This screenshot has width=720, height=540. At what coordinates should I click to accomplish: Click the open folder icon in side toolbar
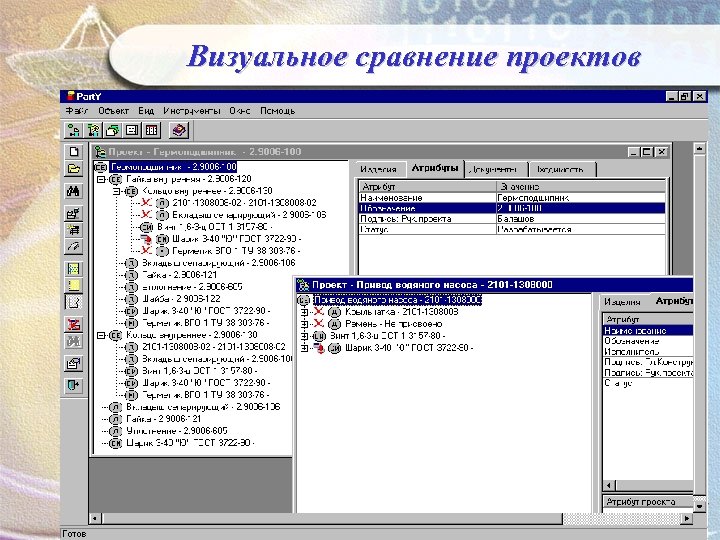[x=73, y=169]
